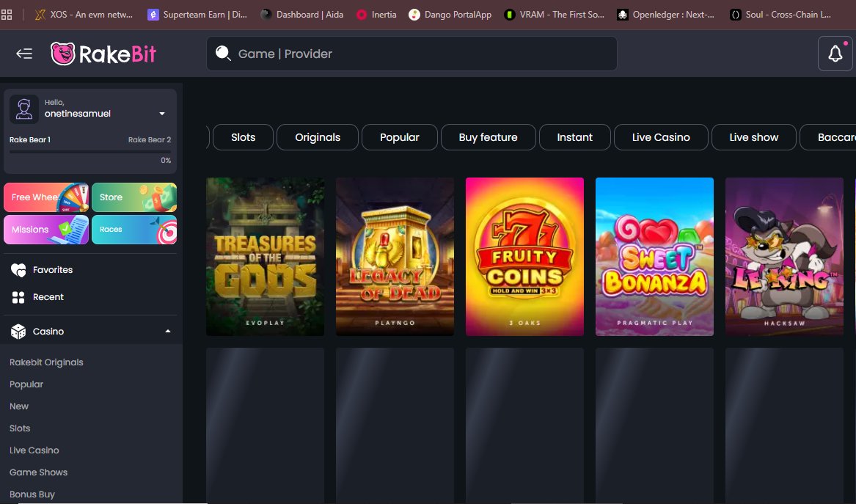The image size is (856, 504).
Task: Open XOS bookmark
Action: point(84,15)
